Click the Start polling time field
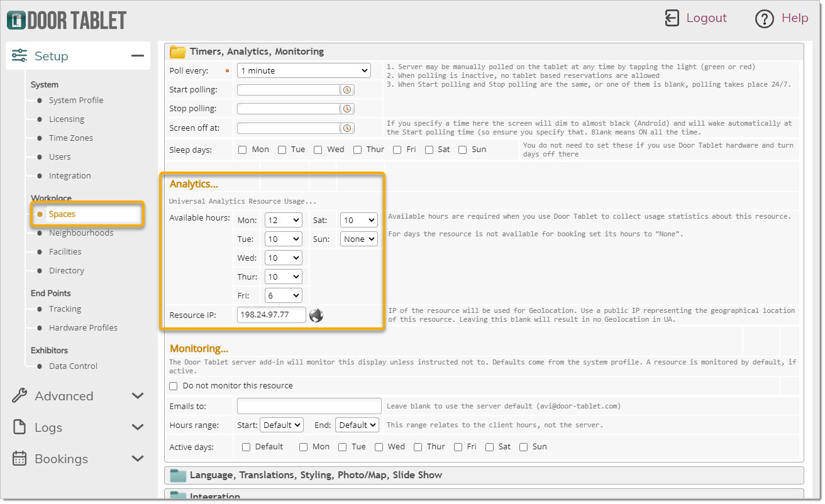 tap(289, 90)
